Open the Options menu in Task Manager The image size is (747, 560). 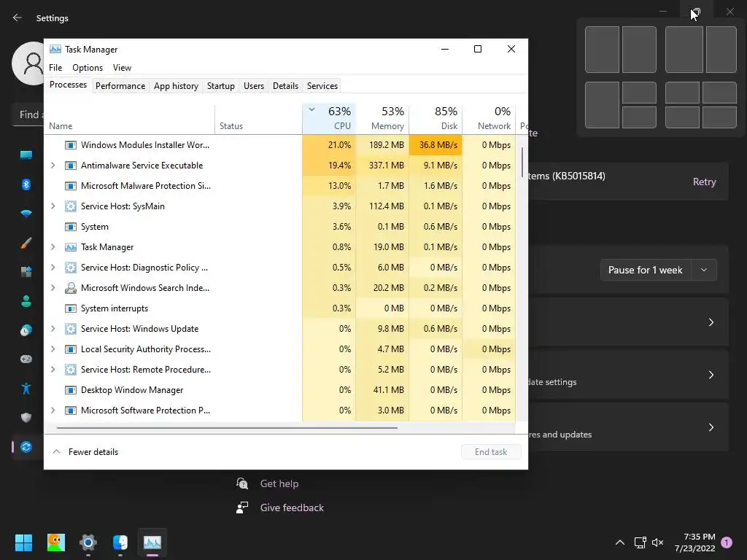coord(88,68)
